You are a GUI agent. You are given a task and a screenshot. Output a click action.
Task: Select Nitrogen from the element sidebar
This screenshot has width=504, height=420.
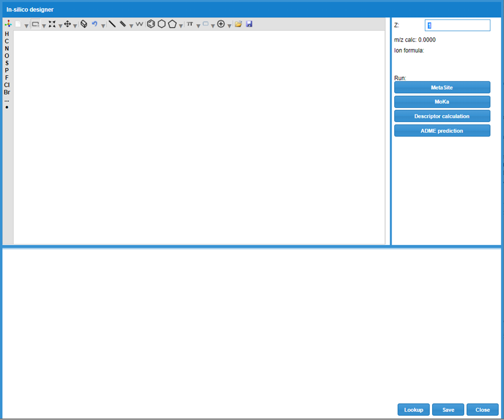[6, 48]
